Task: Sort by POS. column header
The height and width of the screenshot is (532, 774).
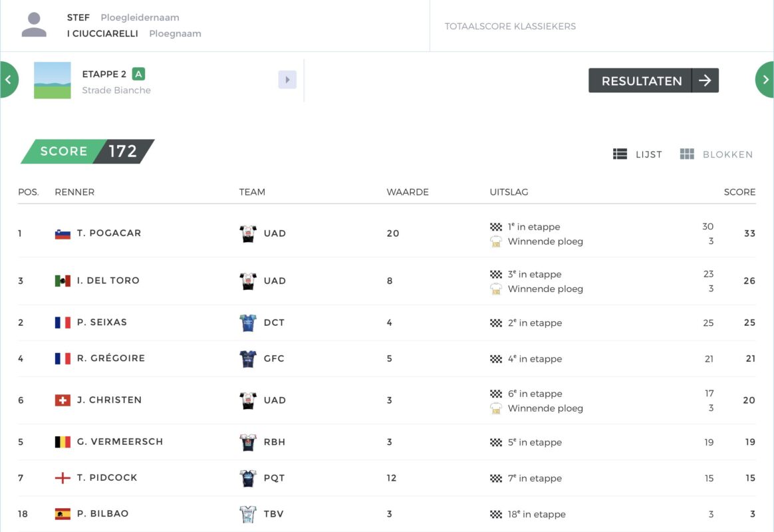Action: click(x=28, y=192)
